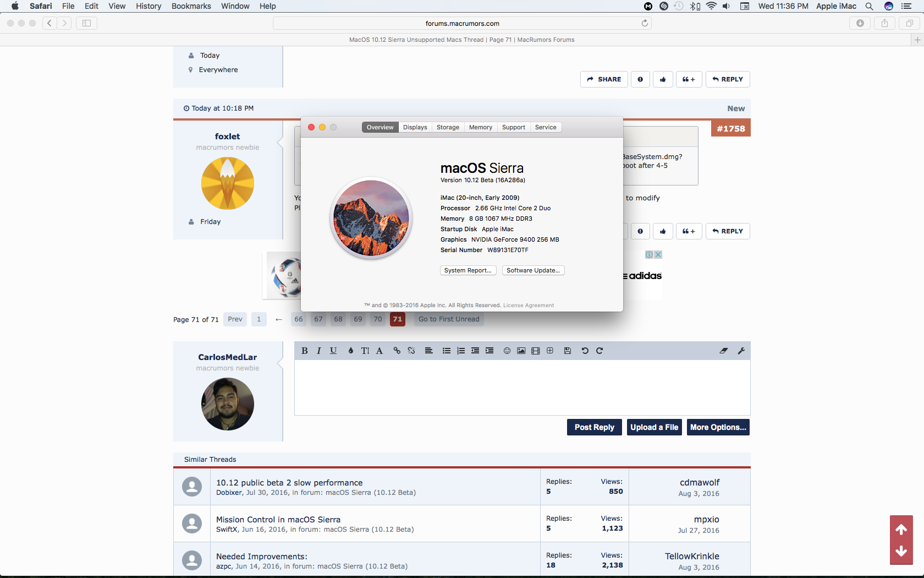Like post #1758 via thumbs-up

pos(663,231)
